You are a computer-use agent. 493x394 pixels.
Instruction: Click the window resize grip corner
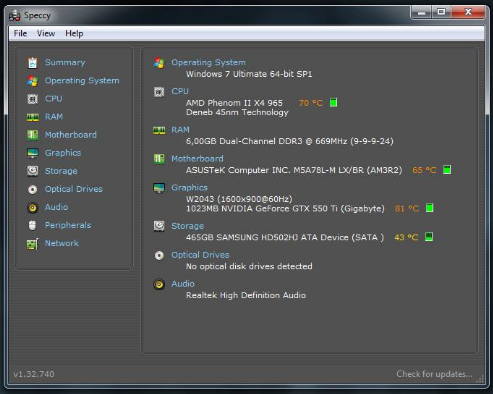[x=480, y=379]
